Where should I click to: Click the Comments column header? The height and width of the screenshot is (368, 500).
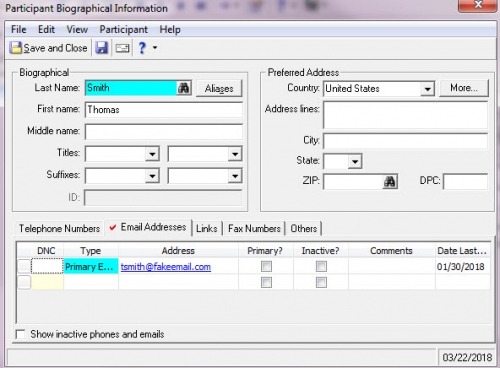[x=392, y=251]
